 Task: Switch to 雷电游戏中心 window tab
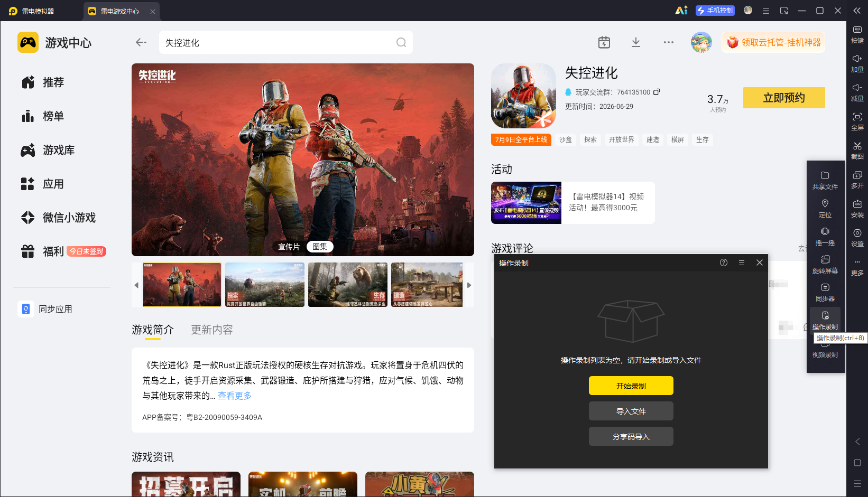[x=120, y=11]
